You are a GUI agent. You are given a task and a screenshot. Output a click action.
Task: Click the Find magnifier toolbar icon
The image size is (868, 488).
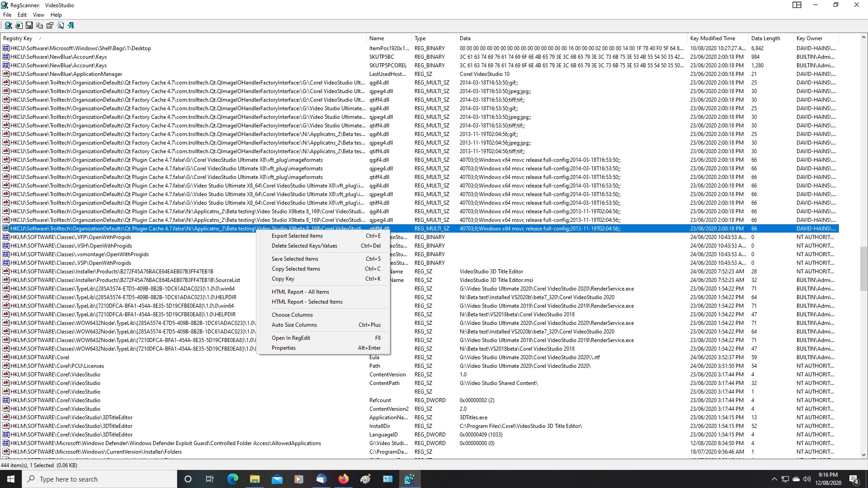60,26
